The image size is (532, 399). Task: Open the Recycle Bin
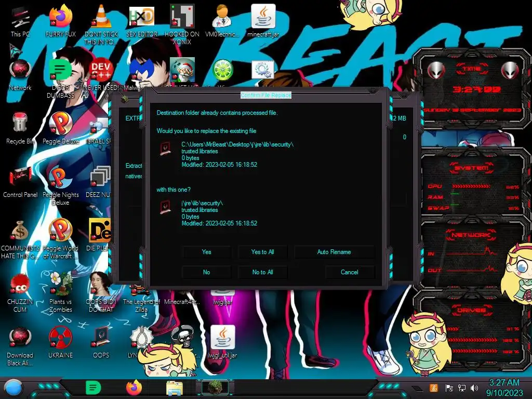pyautogui.click(x=20, y=129)
